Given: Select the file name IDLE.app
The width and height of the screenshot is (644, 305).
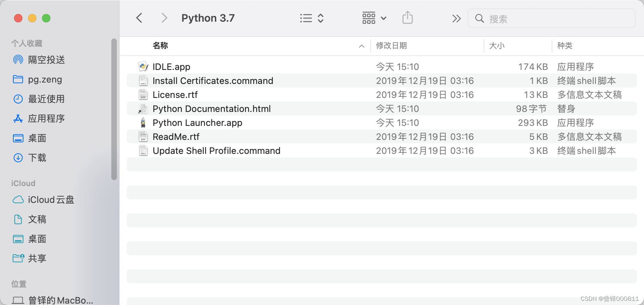Looking at the screenshot, I should tap(171, 67).
